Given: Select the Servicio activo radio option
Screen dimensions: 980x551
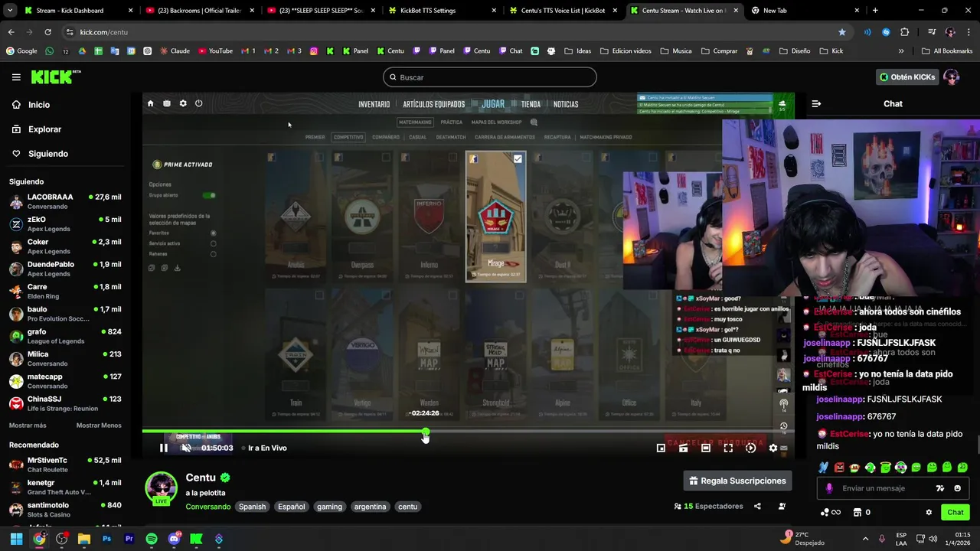Looking at the screenshot, I should 213,243.
